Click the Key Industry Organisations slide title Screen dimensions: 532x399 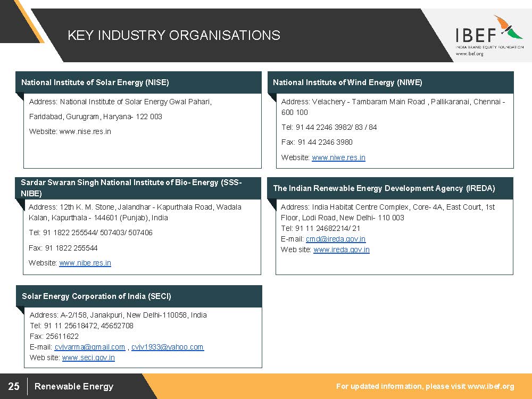(x=173, y=36)
